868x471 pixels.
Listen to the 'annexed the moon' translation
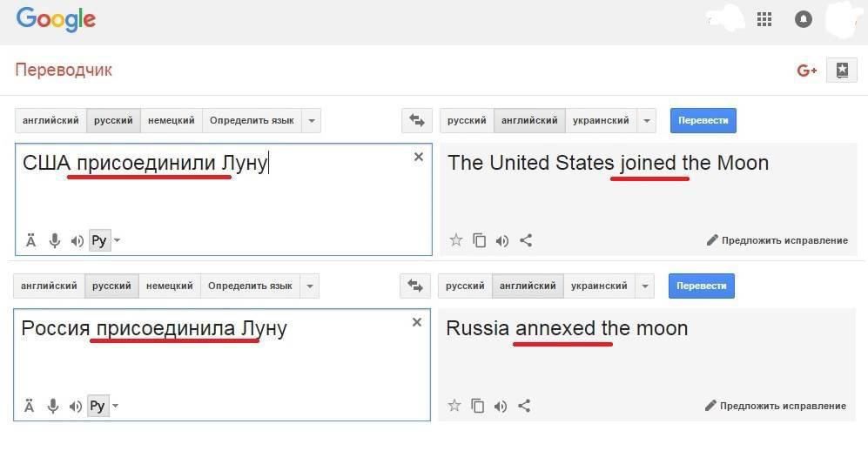501,407
